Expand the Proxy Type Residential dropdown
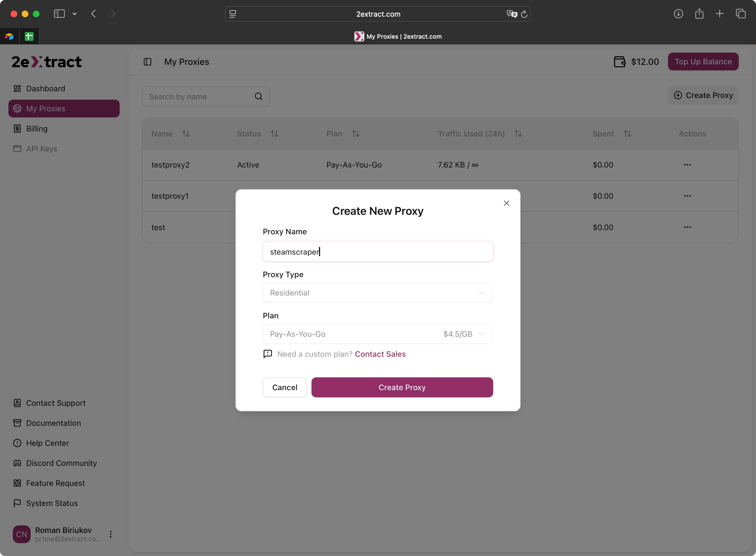756x556 pixels. (378, 293)
